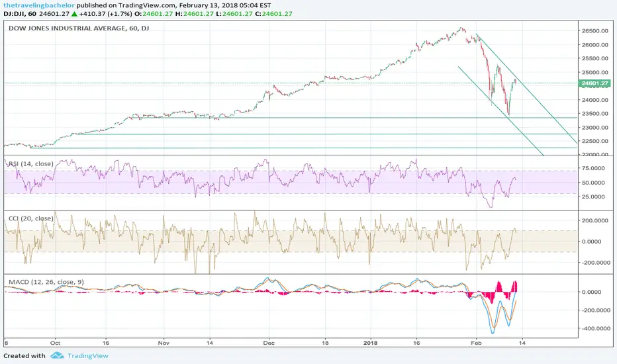
Task: Click the RSI 75.0000 axis value
Action: pos(593,168)
